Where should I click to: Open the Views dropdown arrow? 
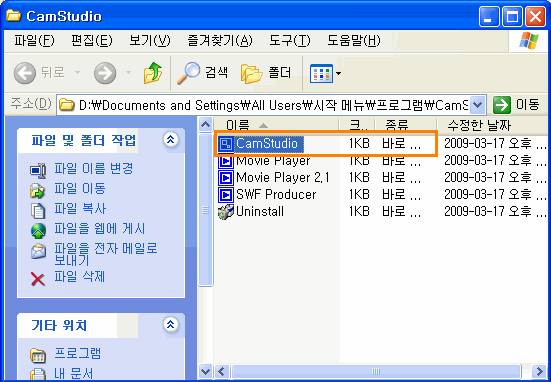pyautogui.click(x=338, y=73)
